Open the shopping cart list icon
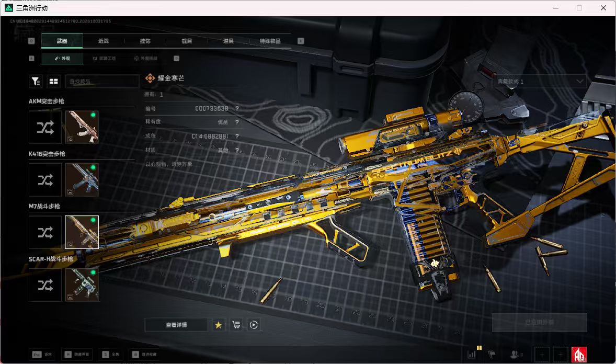 point(236,325)
